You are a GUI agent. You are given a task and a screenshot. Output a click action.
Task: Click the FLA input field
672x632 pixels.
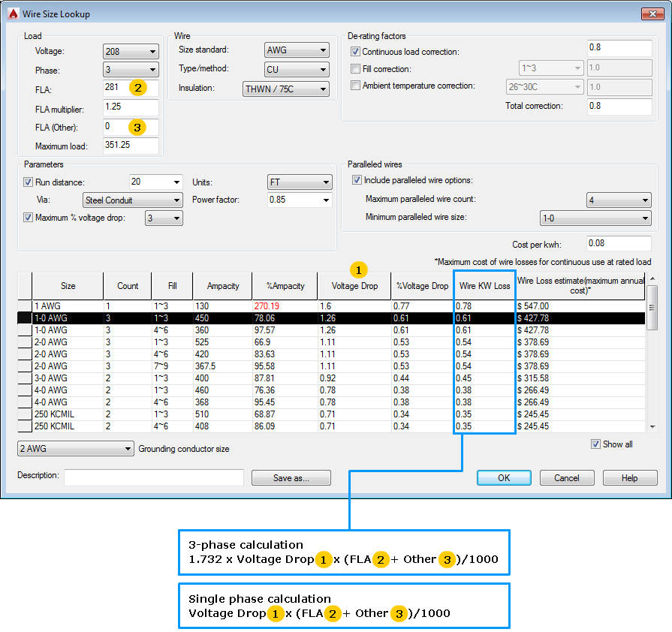[131, 87]
